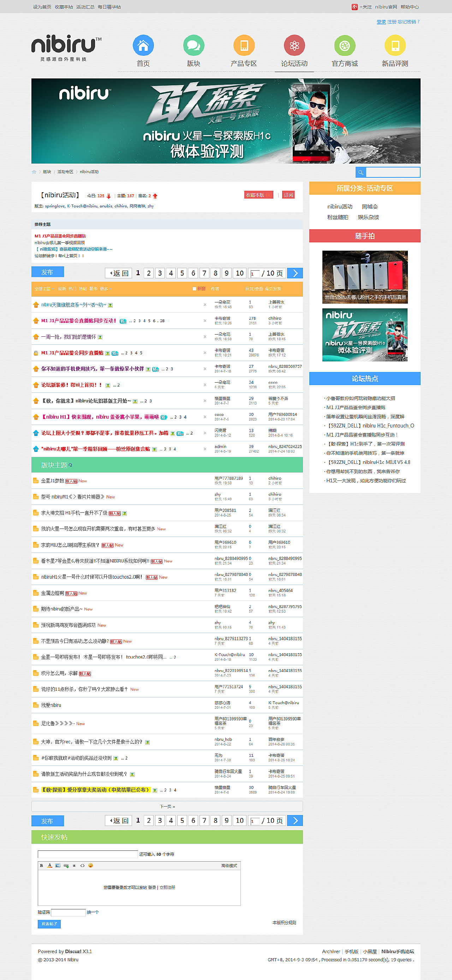
Task: Open the orange 产品专区 phone icon
Action: click(x=244, y=45)
